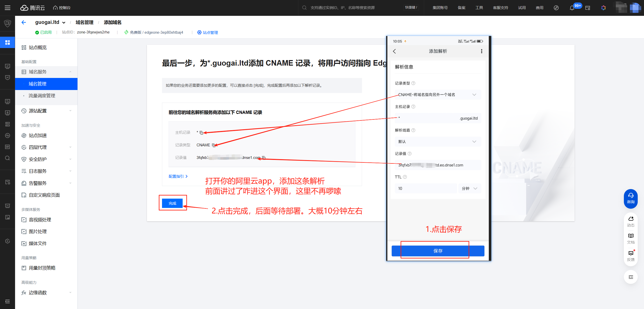Click the 反馈 feedback icon
This screenshot has height=309, width=644.
pyautogui.click(x=631, y=255)
